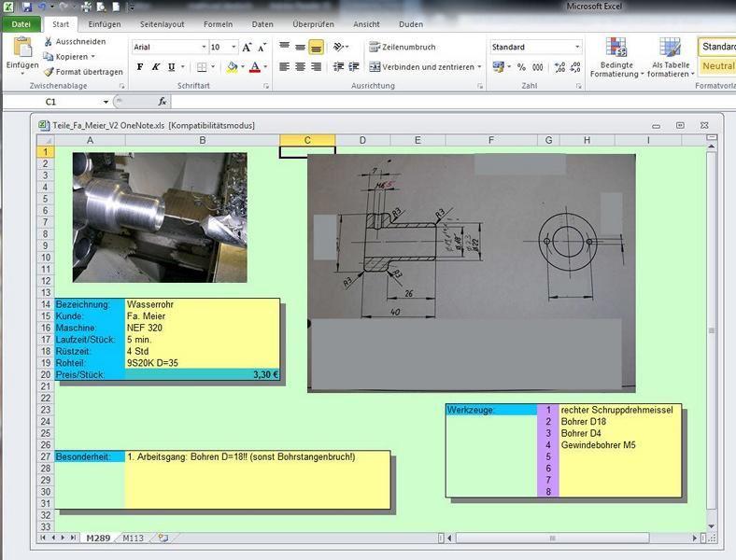Screen dimensions: 736x560
Task: Click the Als Tabelle formatieren icon
Action: click(671, 48)
